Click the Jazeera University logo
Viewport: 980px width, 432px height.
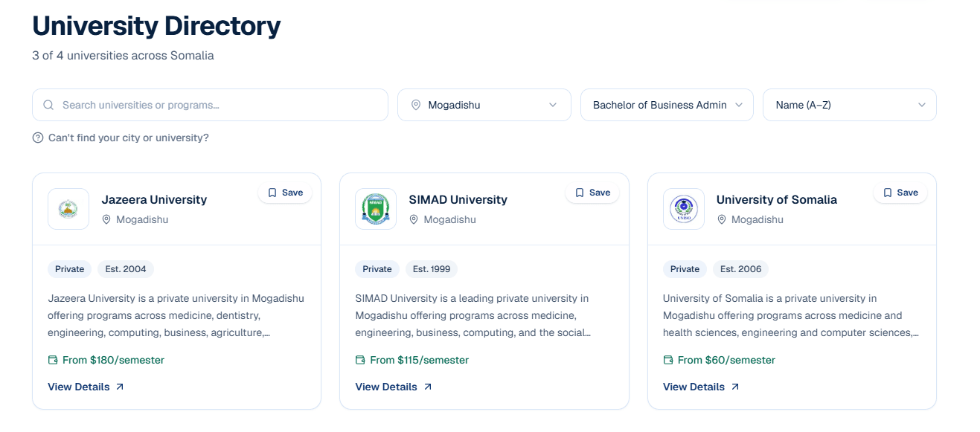pyautogui.click(x=68, y=209)
